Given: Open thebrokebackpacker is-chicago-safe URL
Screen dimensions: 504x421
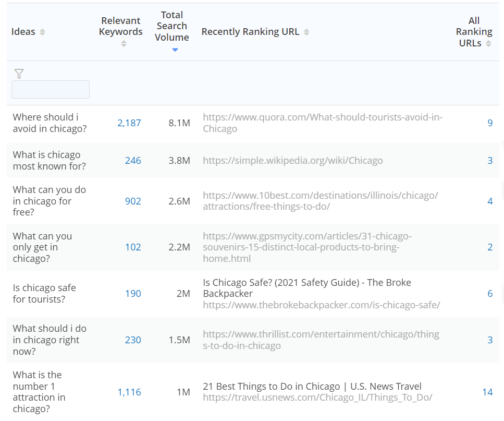Looking at the screenshot, I should 322,305.
